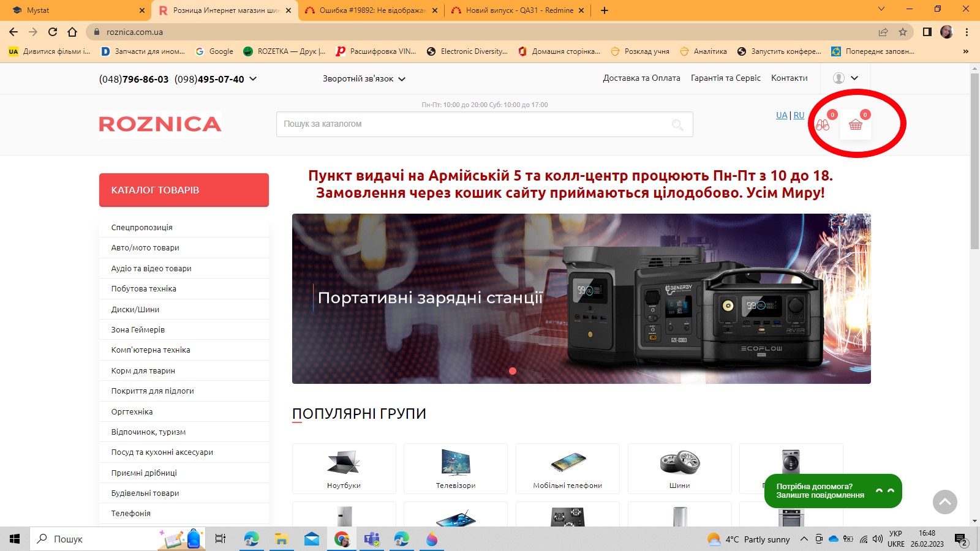The height and width of the screenshot is (551, 980).
Task: Click the ROZNICA logo
Action: [x=160, y=124]
